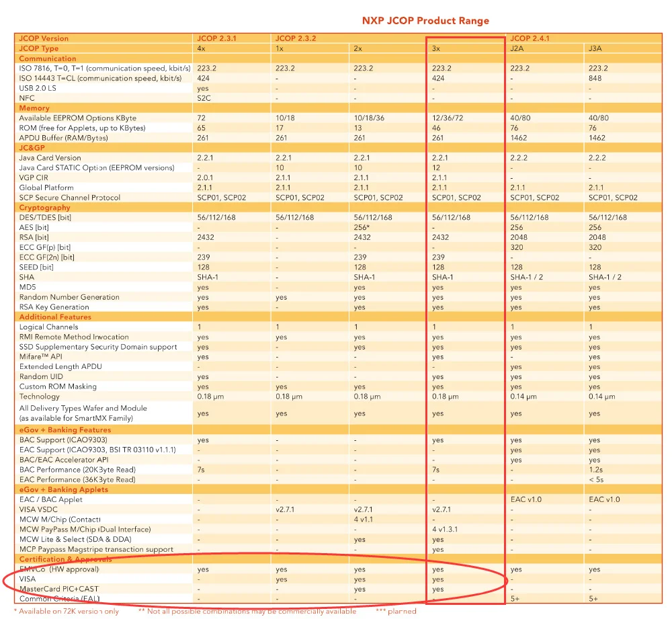Select the Additional Features section heading

pos(55,317)
